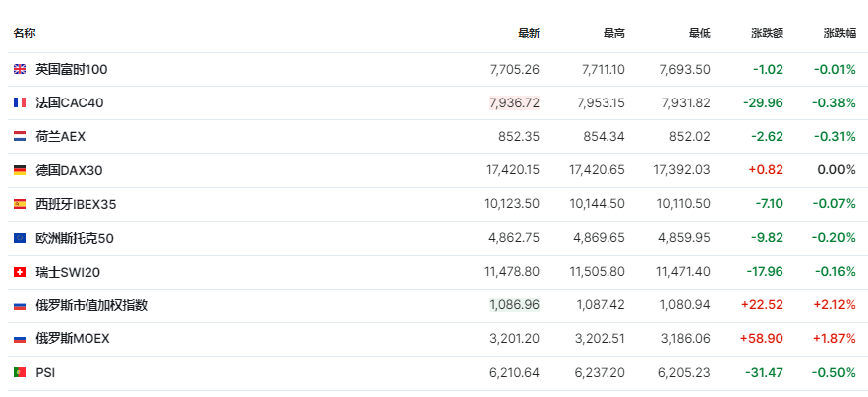The width and height of the screenshot is (868, 397).
Task: Click percent change -0.01% for 英国富时100
Action: 835,70
